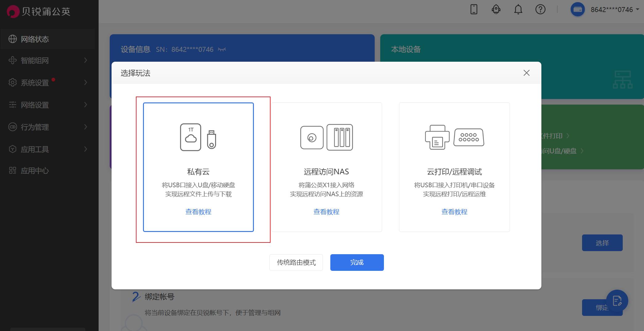Click the 系统设置 gear icon
The image size is (644, 331).
point(13,82)
